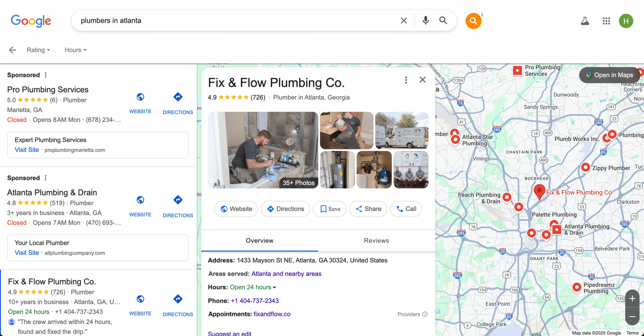Screen dimensions: 644x336
Task: Open Pro Plumbing Services listing title
Action: pyautogui.click(x=48, y=89)
